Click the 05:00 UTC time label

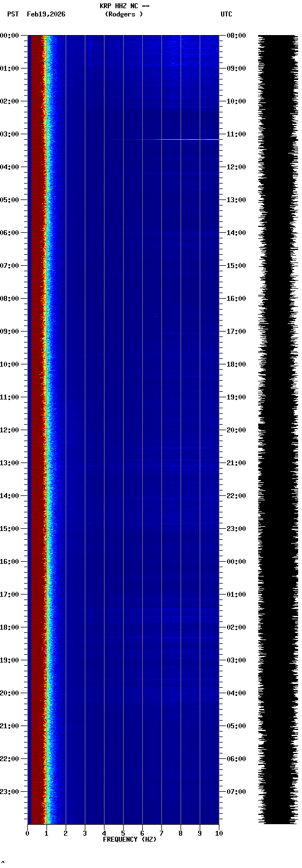click(x=236, y=726)
